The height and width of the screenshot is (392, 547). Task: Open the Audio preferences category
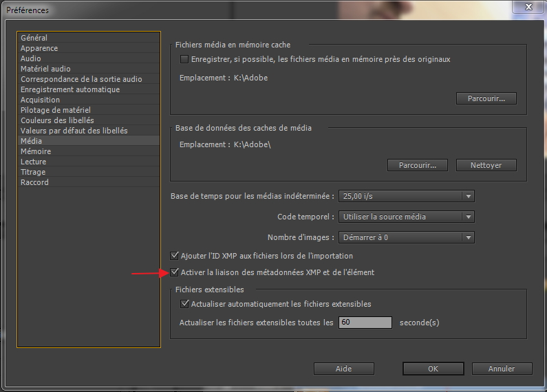coord(89,58)
